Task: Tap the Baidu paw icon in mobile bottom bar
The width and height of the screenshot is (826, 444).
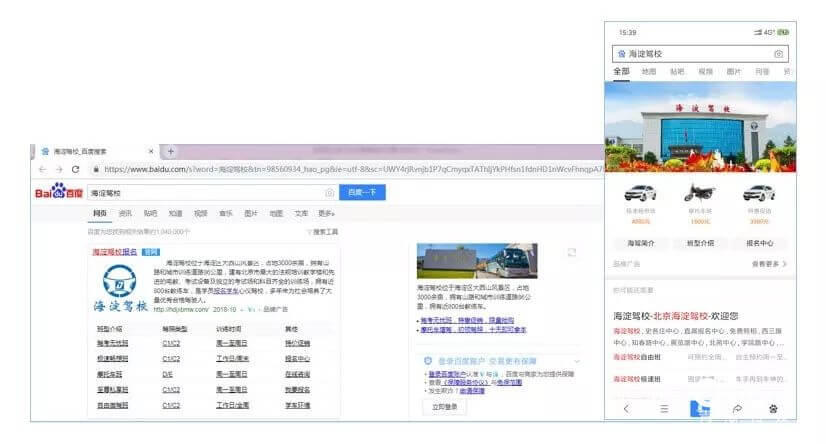Action: (773, 409)
